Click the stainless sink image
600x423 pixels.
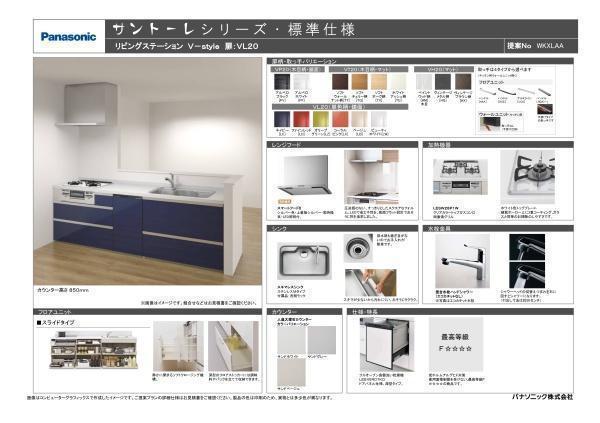tap(304, 254)
